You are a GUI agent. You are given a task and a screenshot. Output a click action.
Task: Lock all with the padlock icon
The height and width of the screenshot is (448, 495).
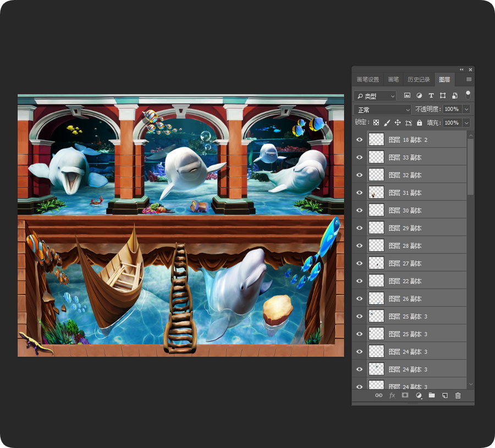(419, 123)
